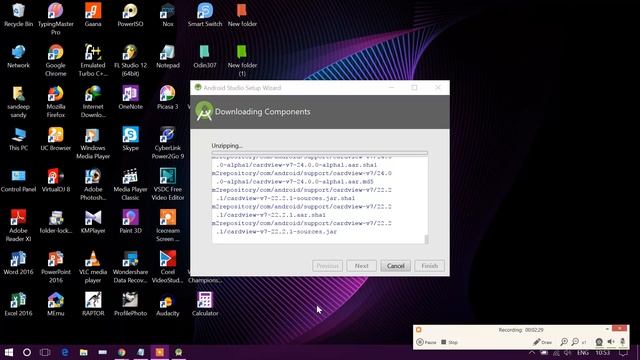The height and width of the screenshot is (360, 640).
Task: Select the VSDC Free Video Editor icon
Action: (x=168, y=184)
